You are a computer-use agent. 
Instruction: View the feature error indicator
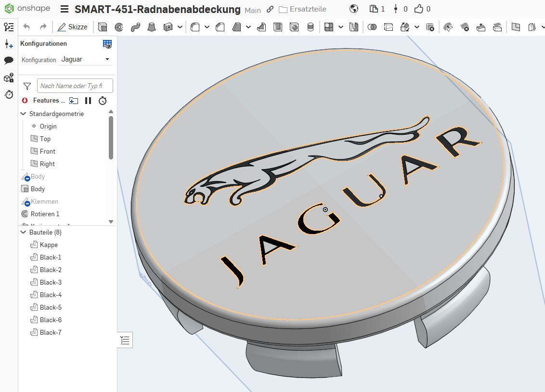(x=25, y=101)
